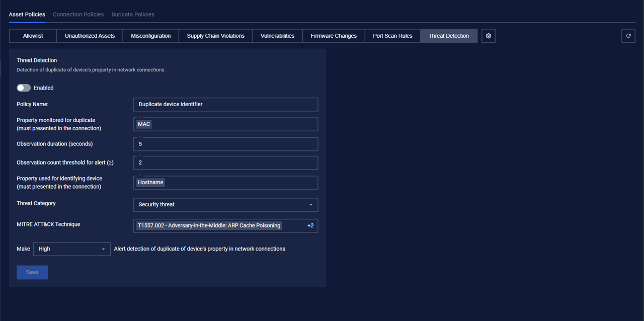Image resolution: width=644 pixels, height=321 pixels.
Task: Open the Port Scan Rules tab
Action: coord(392,36)
